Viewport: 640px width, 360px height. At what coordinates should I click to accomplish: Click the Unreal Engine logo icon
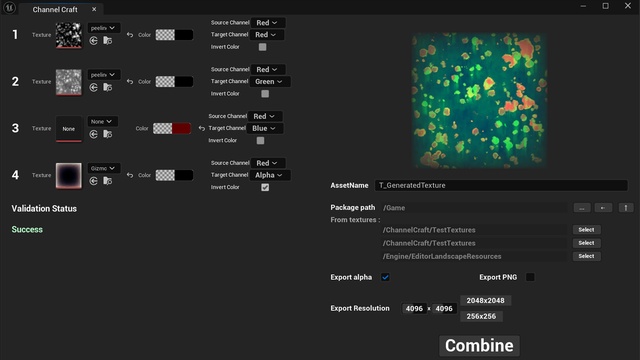[x=9, y=8]
